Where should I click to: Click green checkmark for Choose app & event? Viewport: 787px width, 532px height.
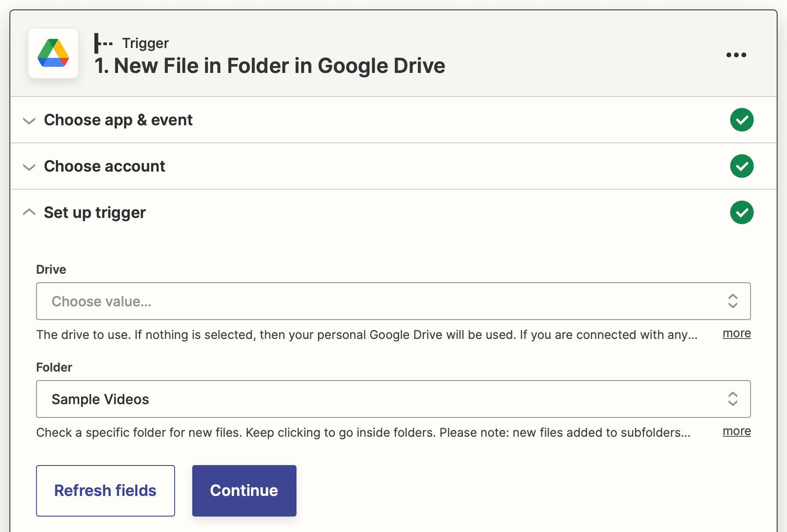coord(742,120)
